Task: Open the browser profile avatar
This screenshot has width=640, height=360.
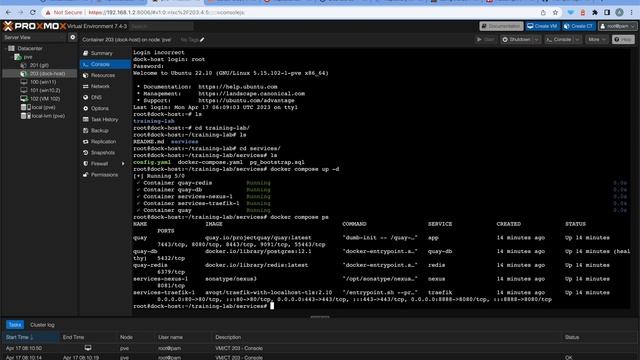Action: pyautogui.click(x=619, y=13)
